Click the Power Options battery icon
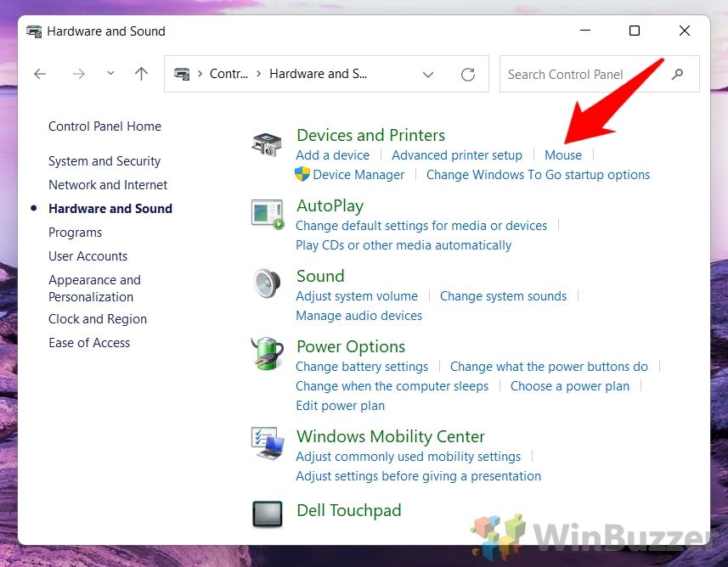 point(267,354)
